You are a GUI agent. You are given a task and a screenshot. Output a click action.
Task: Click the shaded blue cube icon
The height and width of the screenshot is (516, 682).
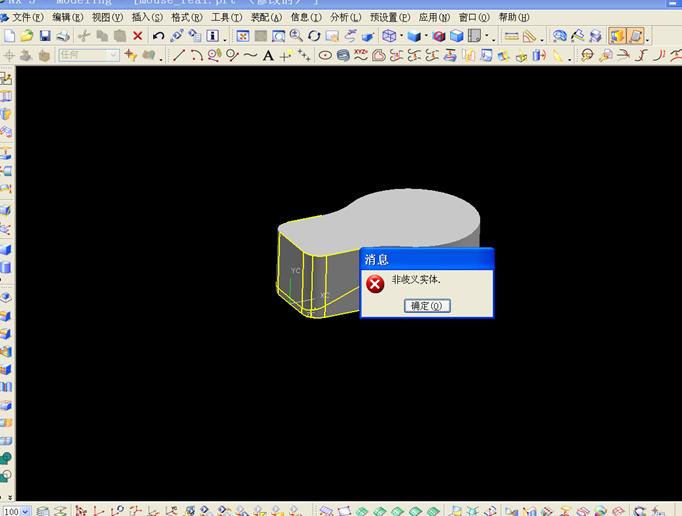[x=414, y=36]
